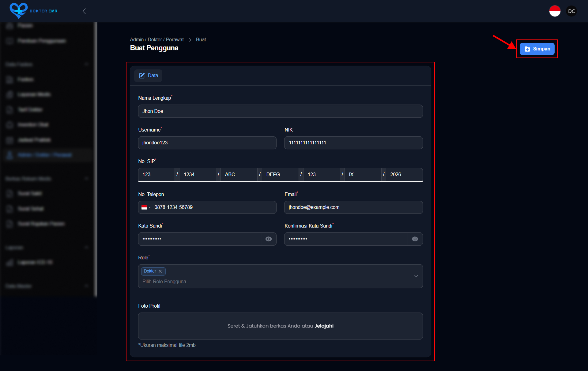The image size is (588, 371).
Task: Focus the Username field with jhondoe123
Action: click(x=207, y=143)
